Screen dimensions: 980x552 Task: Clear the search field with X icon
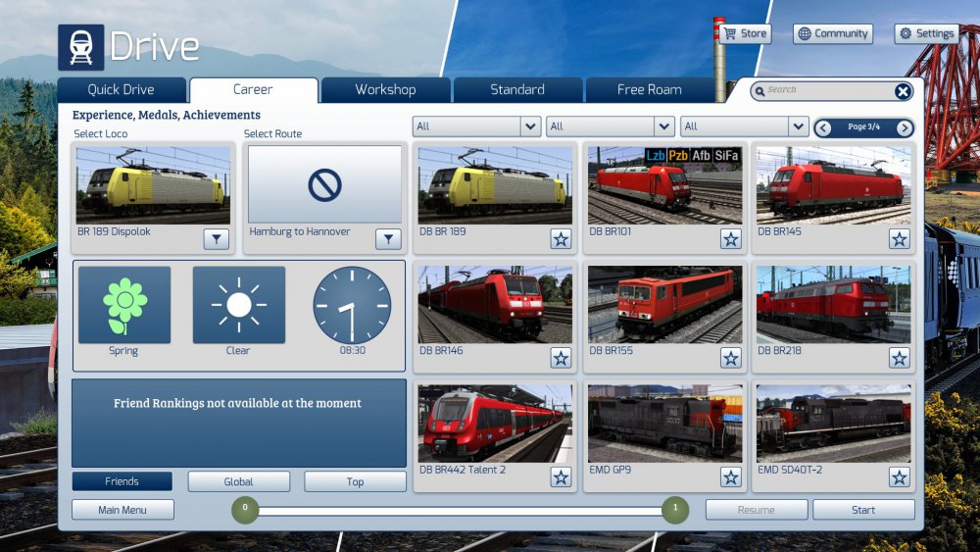[x=903, y=91]
